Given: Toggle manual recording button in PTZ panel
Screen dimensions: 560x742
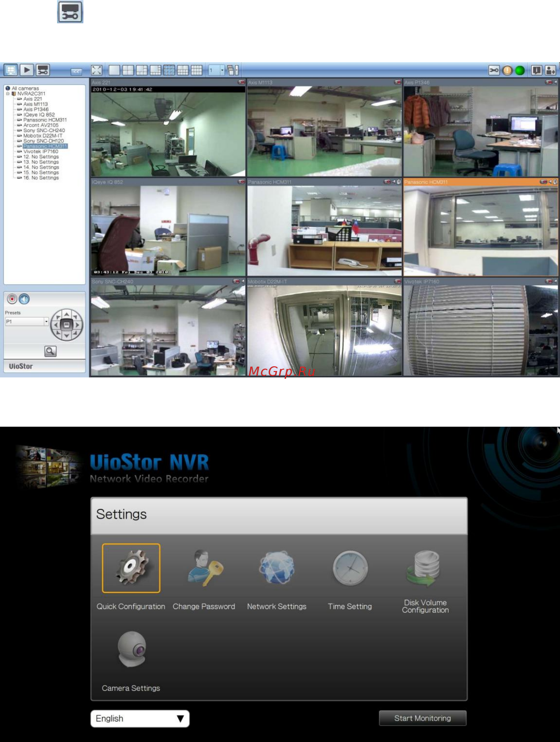Looking at the screenshot, I should pyautogui.click(x=12, y=299).
